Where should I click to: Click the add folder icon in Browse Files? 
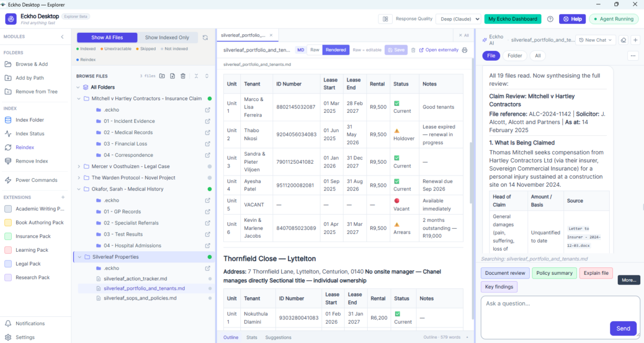162,76
